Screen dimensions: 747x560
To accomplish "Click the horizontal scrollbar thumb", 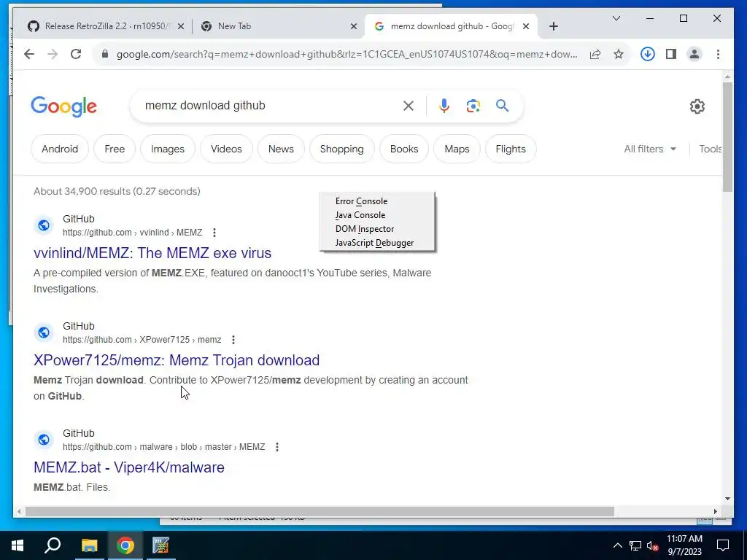I will [x=320, y=511].
